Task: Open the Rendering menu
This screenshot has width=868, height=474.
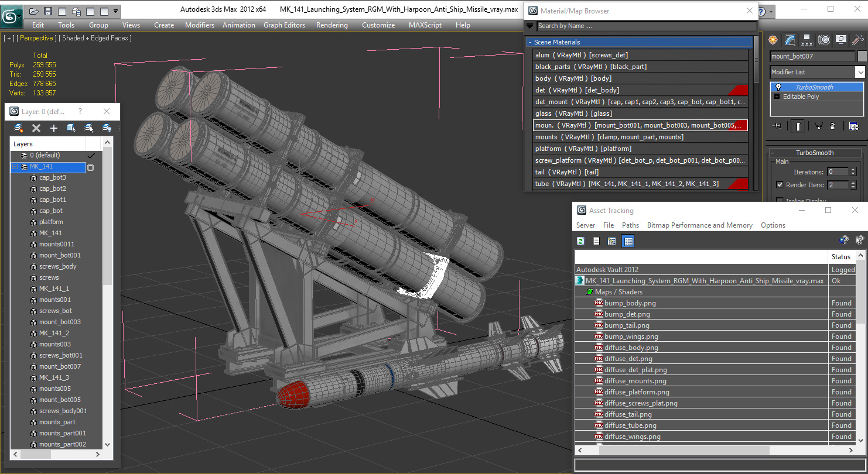Action: click(332, 25)
